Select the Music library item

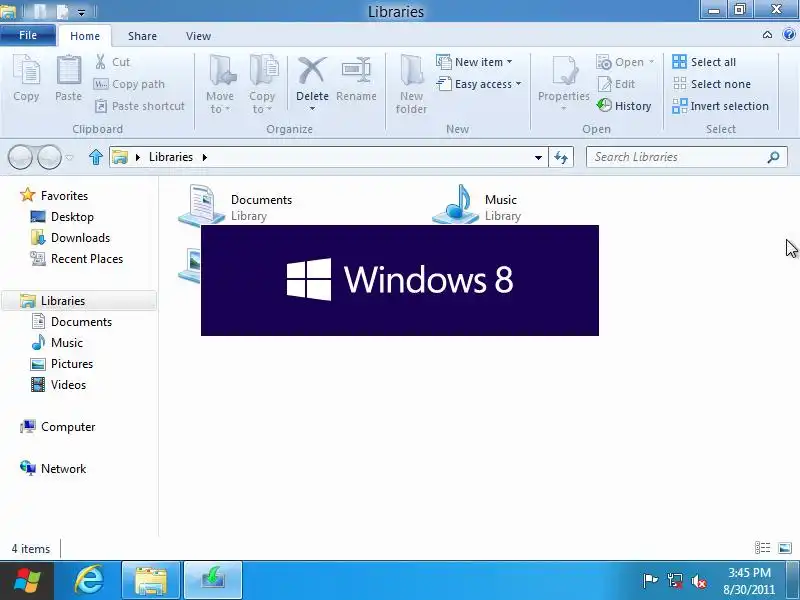pyautogui.click(x=477, y=204)
